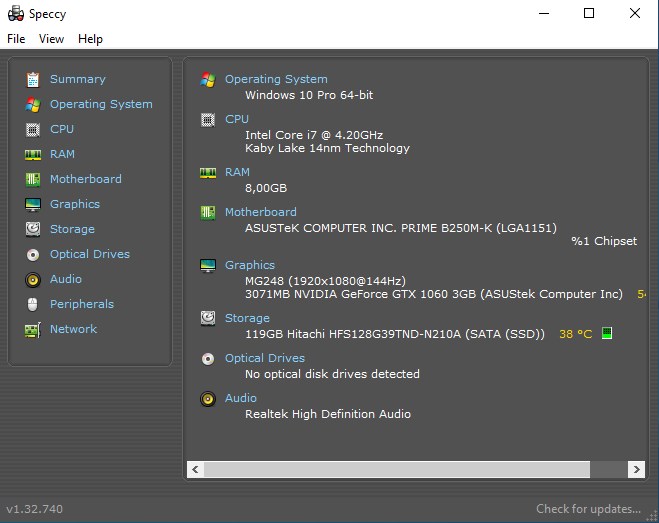Click the Summary clipboard icon in sidebar
The height and width of the screenshot is (523, 659).
tap(33, 79)
